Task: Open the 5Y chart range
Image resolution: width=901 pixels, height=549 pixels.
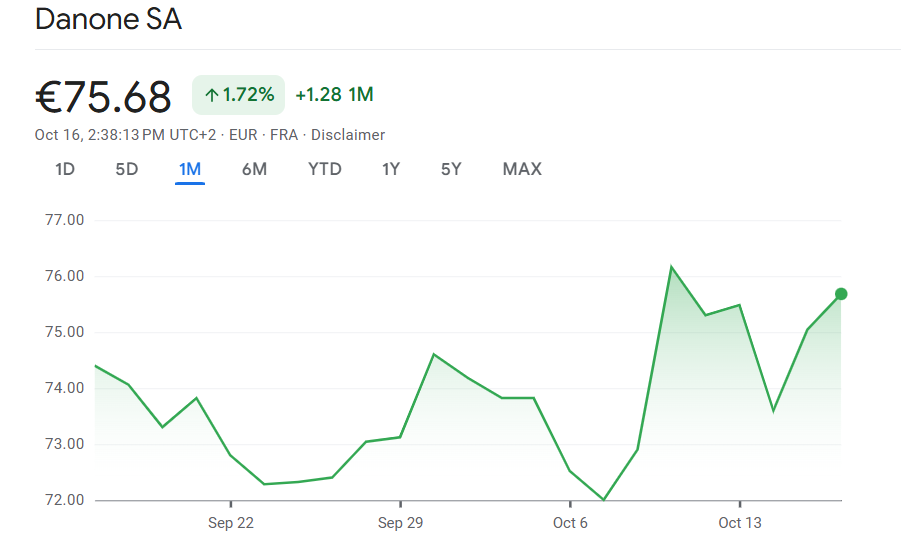Action: tap(451, 169)
